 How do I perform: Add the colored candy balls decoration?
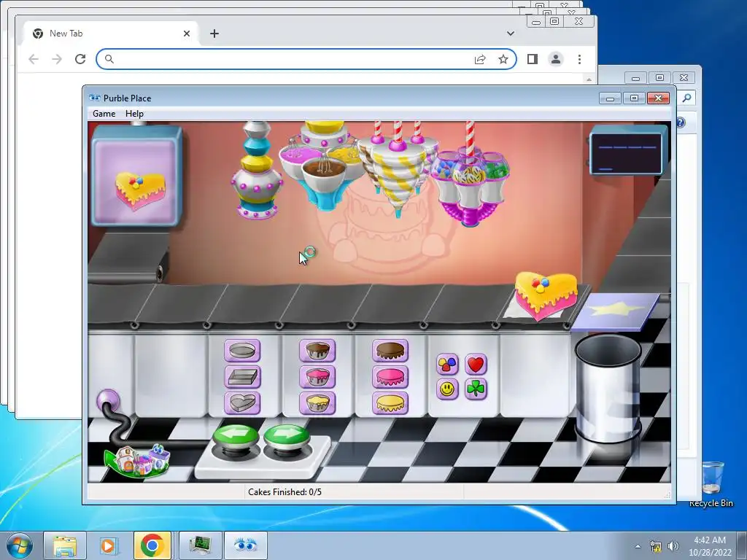pos(447,365)
